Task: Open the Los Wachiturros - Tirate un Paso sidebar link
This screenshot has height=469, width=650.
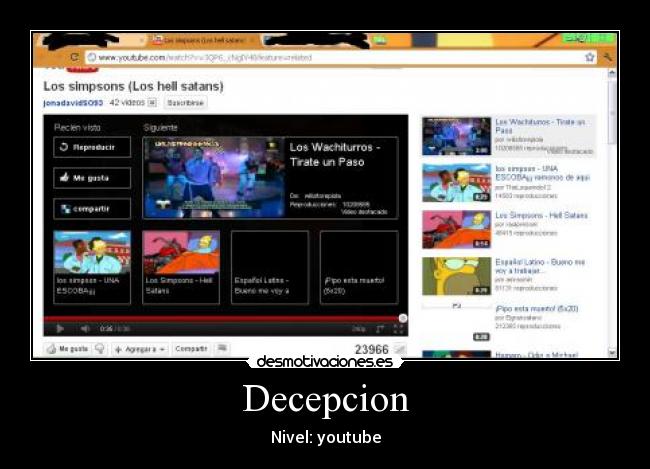Action: pyautogui.click(x=541, y=126)
